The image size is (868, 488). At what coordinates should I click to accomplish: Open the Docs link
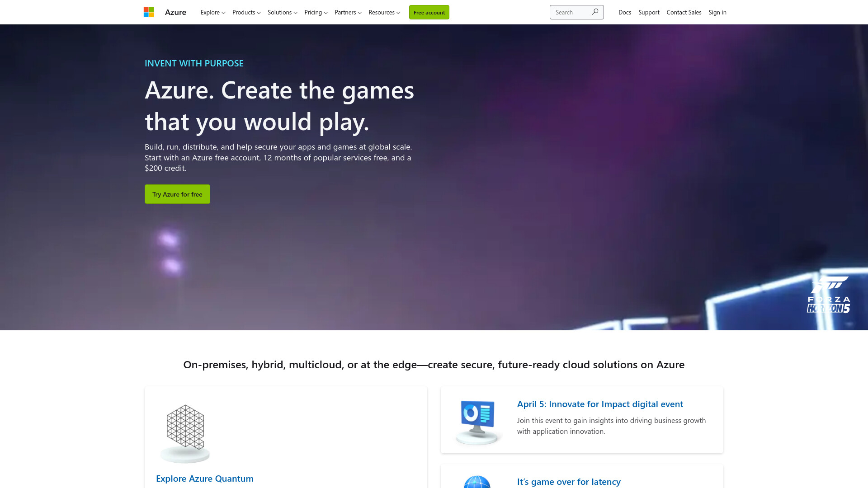(625, 12)
